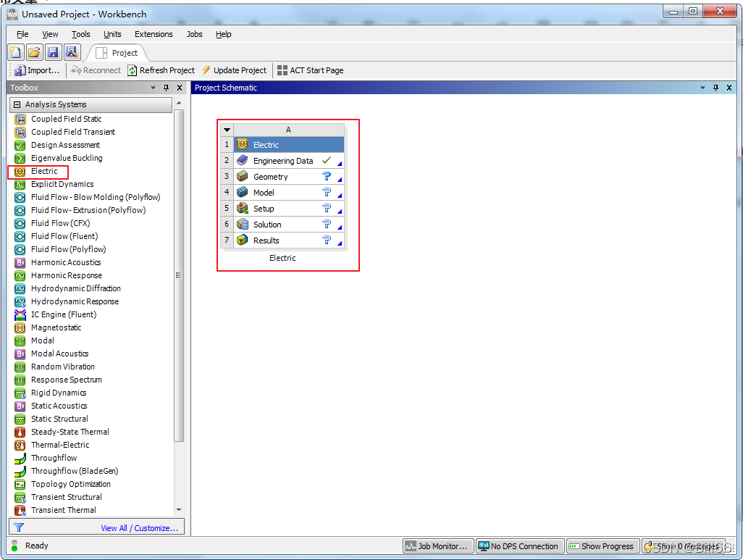Select Harmonic Response system

[67, 275]
